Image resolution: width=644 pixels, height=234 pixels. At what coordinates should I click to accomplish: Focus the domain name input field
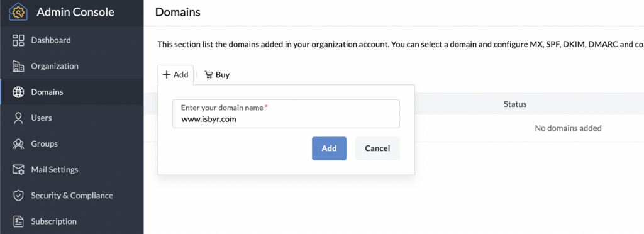point(286,114)
